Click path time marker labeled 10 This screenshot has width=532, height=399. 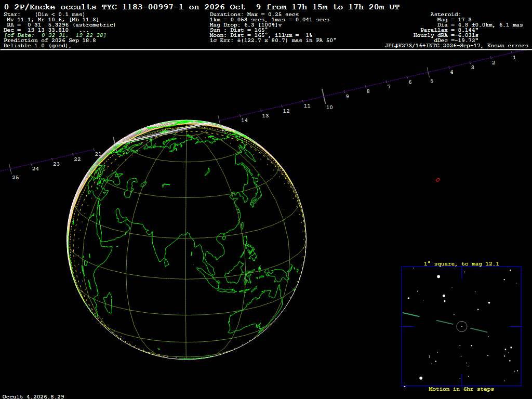[x=329, y=107]
